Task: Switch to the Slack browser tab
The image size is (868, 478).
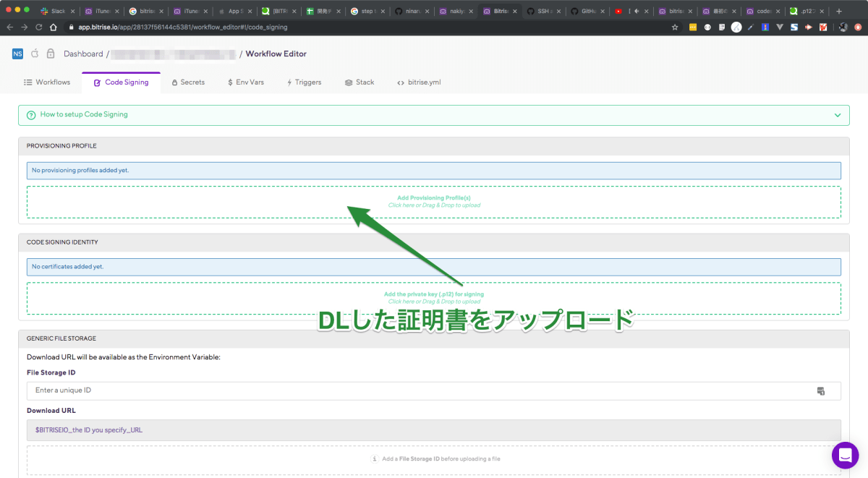Action: click(56, 12)
